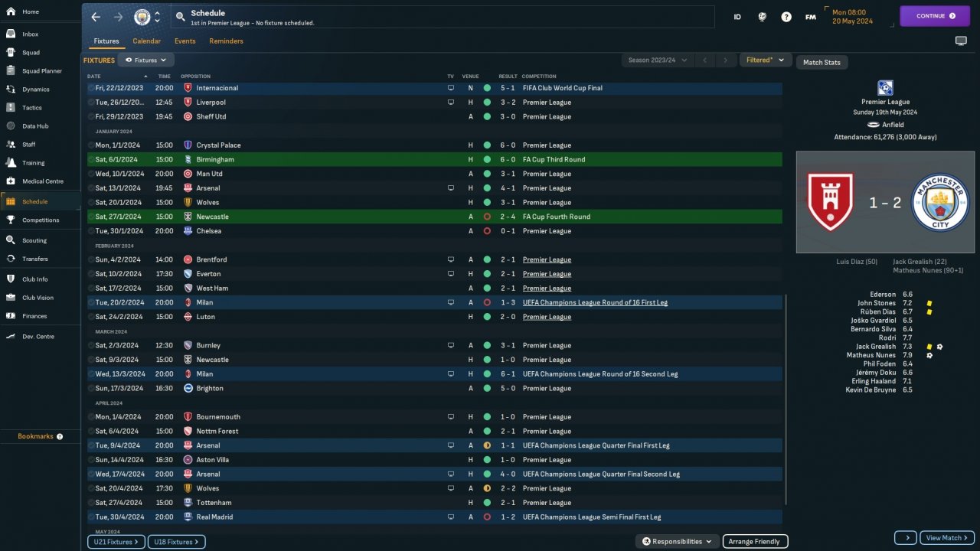Open the Scouting section icon
The image size is (980, 551).
click(11, 240)
